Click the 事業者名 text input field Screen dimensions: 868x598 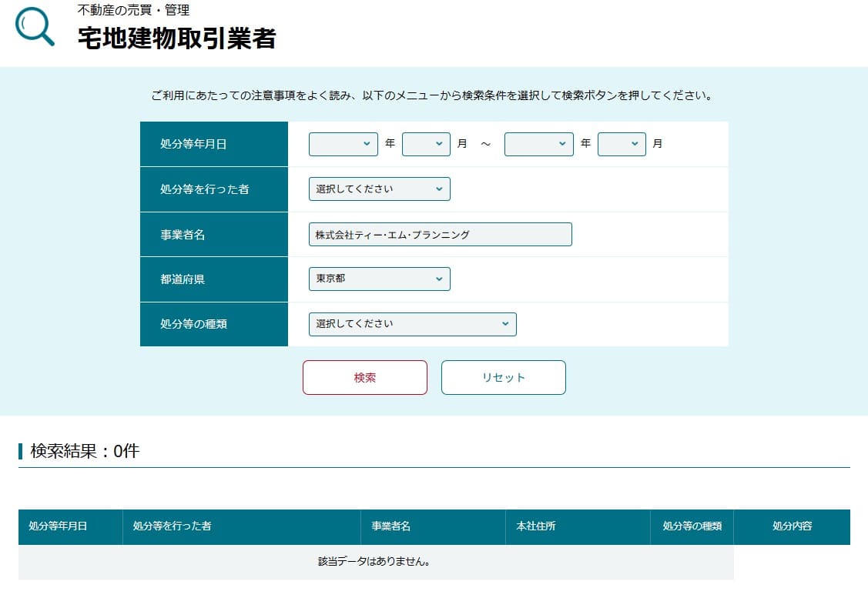pos(439,234)
